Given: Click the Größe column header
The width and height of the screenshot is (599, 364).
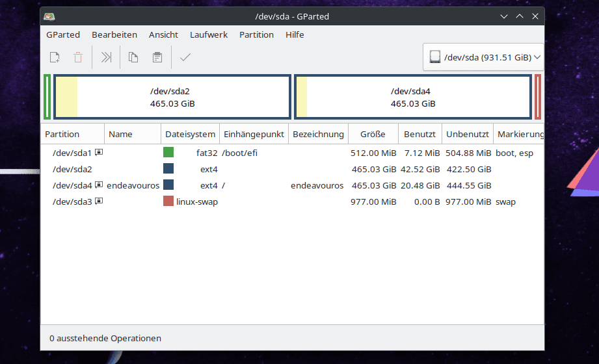Looking at the screenshot, I should (x=373, y=134).
